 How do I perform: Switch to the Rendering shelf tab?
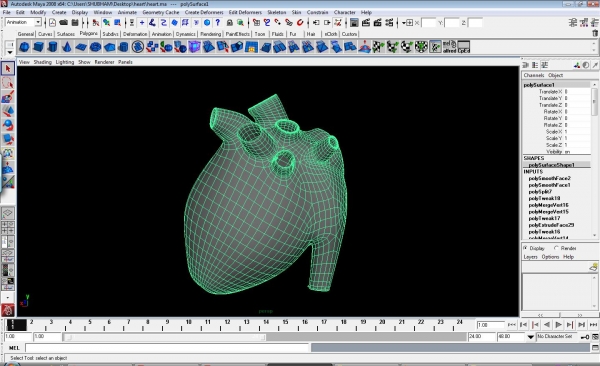click(210, 34)
